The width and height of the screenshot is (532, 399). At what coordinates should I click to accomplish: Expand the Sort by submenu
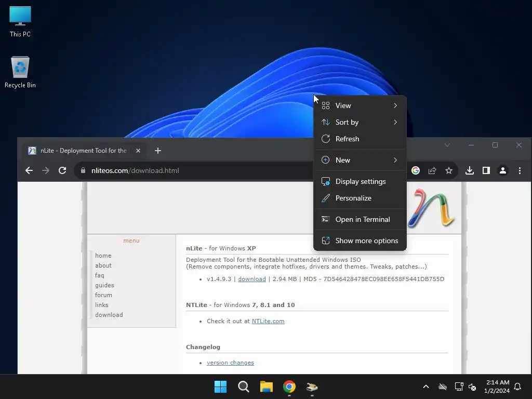[360, 122]
